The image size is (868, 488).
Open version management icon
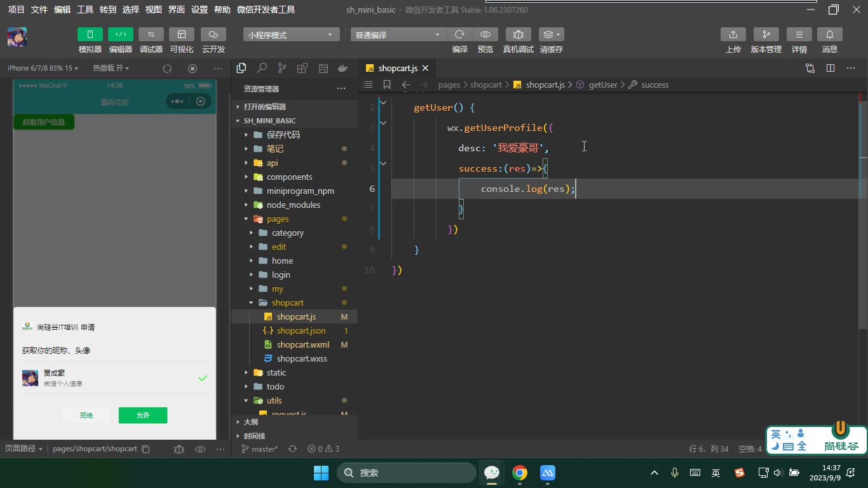coord(766,34)
